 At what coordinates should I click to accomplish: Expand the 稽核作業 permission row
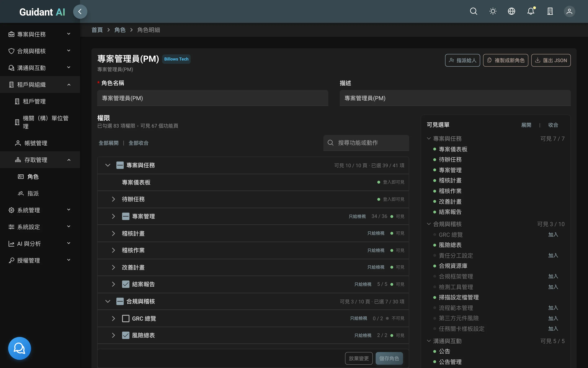(113, 250)
